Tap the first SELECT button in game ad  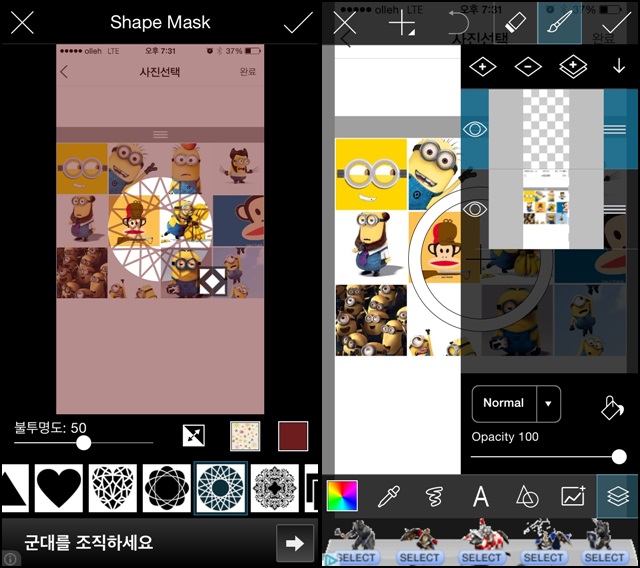coord(357,558)
